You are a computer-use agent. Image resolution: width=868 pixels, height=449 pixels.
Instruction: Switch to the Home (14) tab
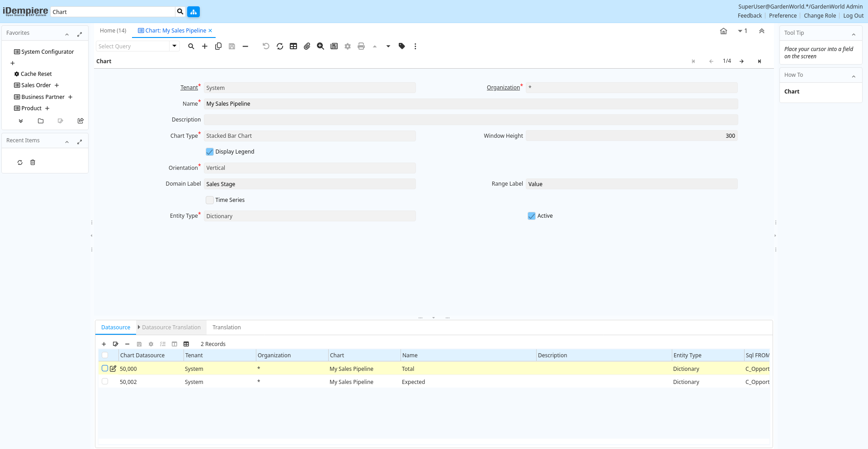pos(113,31)
